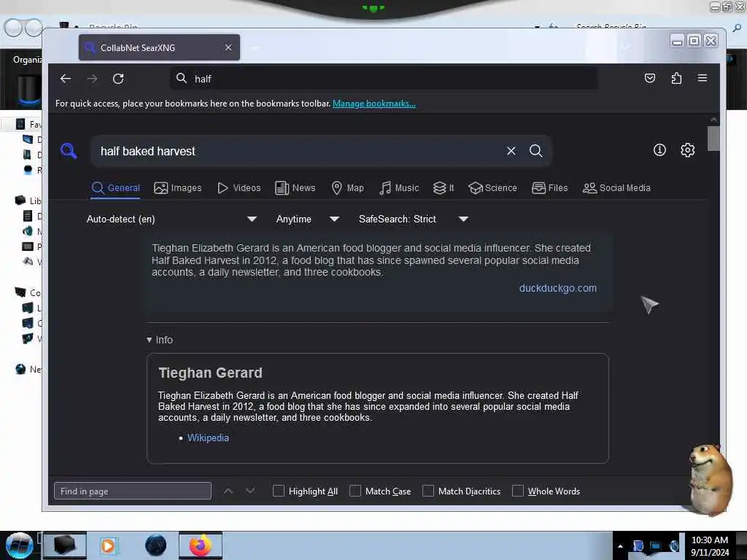Open the Pocket save icon in toolbar
The width and height of the screenshot is (747, 560).
(650, 78)
